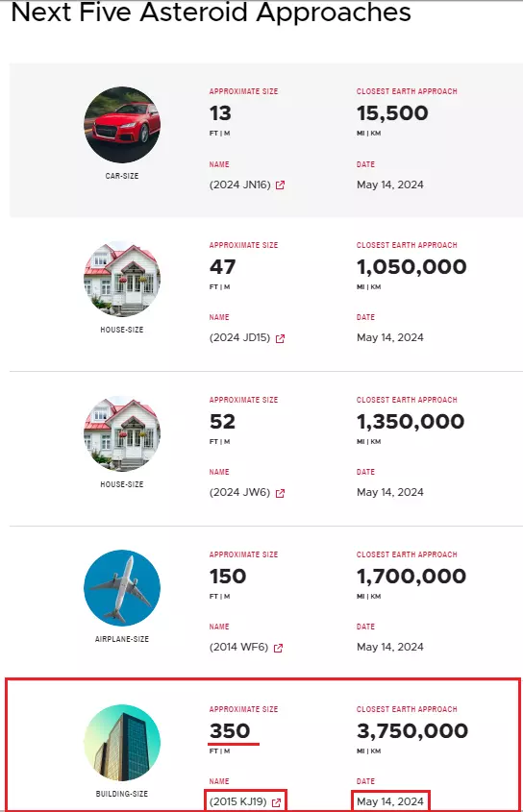Select MI unit for 3,750,000 distance
Image resolution: width=523 pixels, height=812 pixels.
click(361, 750)
